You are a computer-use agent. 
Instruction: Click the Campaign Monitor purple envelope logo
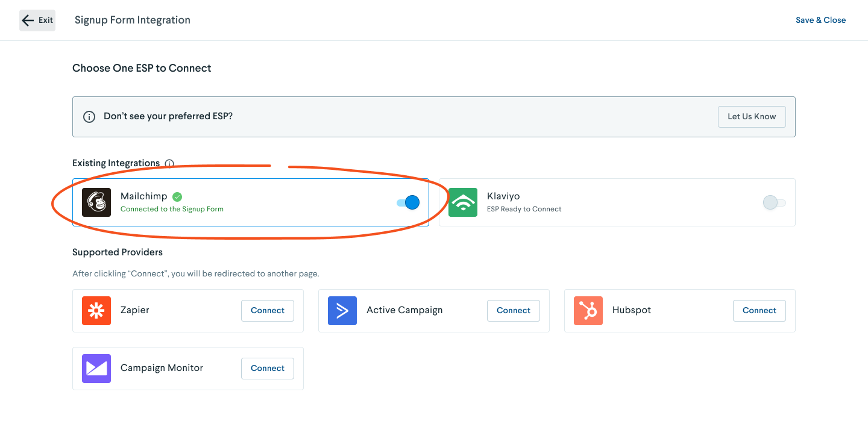[96, 369]
